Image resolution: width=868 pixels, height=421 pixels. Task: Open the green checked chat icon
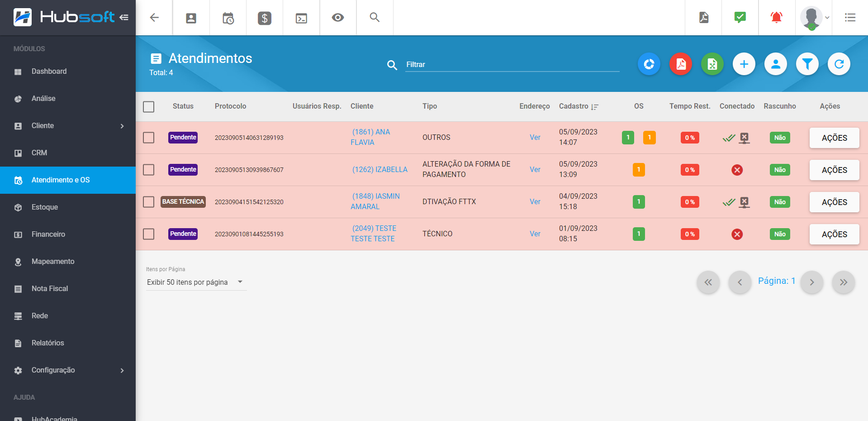coord(740,18)
